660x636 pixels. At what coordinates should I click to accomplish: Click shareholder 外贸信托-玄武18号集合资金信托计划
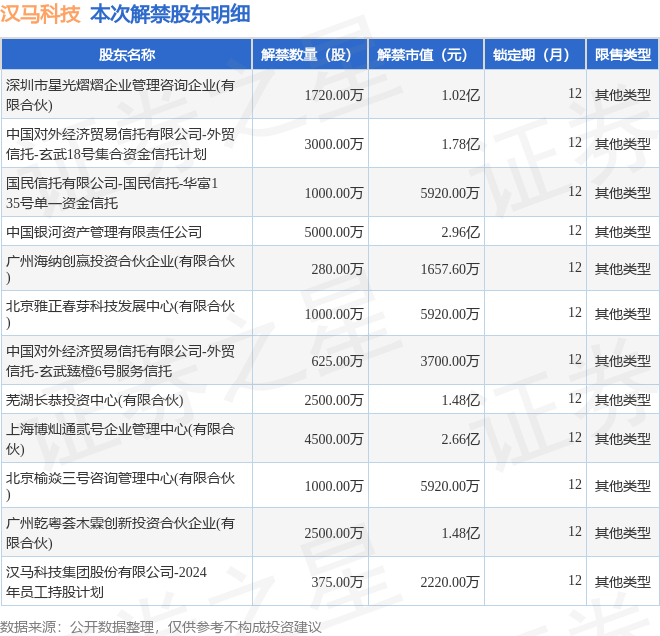coord(120,144)
